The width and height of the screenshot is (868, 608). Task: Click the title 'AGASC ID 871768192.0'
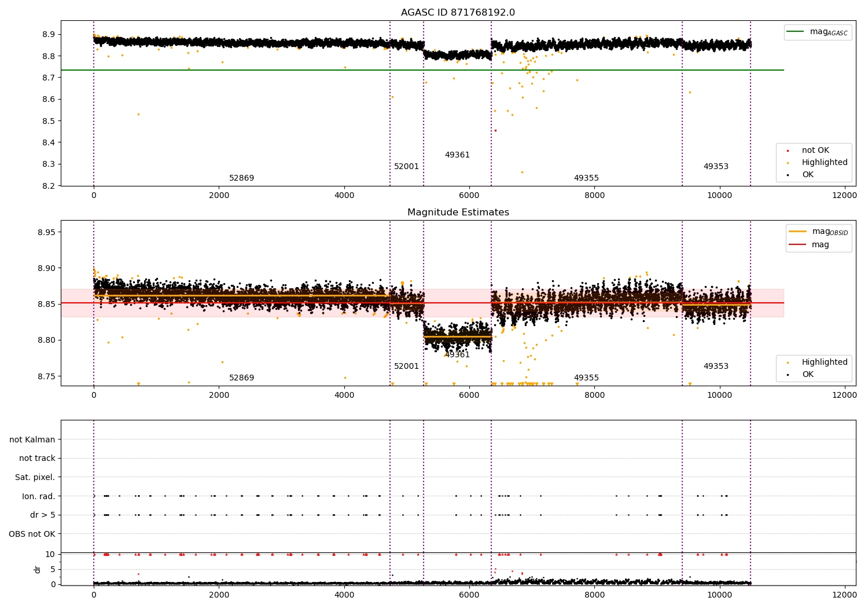click(x=458, y=13)
